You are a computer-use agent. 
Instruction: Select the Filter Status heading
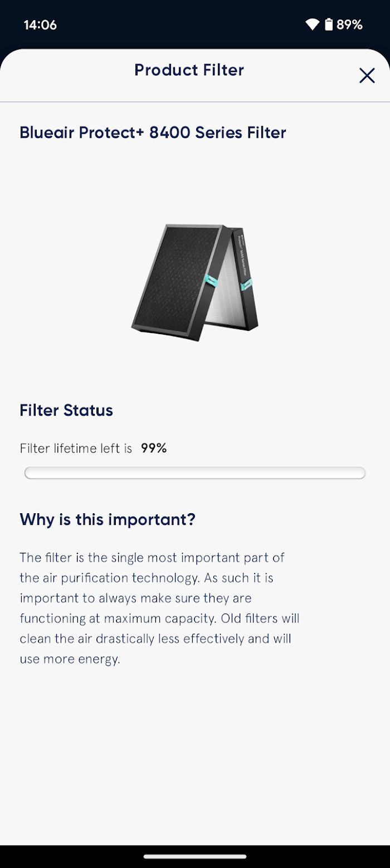point(66,411)
